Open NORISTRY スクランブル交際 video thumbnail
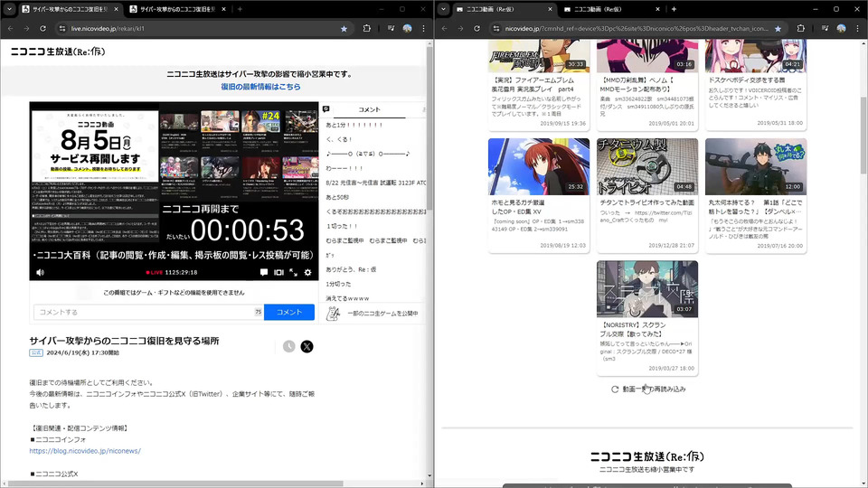Screen dimensions: 868x488 (647, 289)
